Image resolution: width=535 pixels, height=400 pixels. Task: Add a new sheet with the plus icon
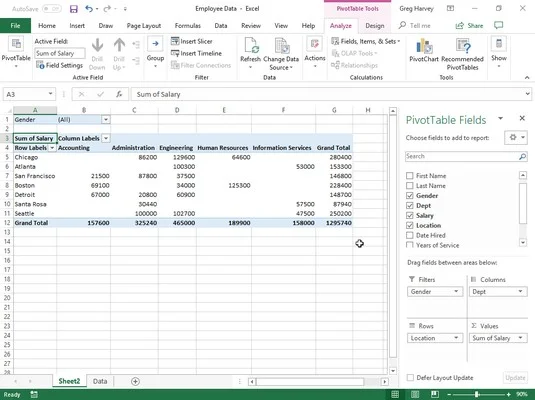coord(135,381)
